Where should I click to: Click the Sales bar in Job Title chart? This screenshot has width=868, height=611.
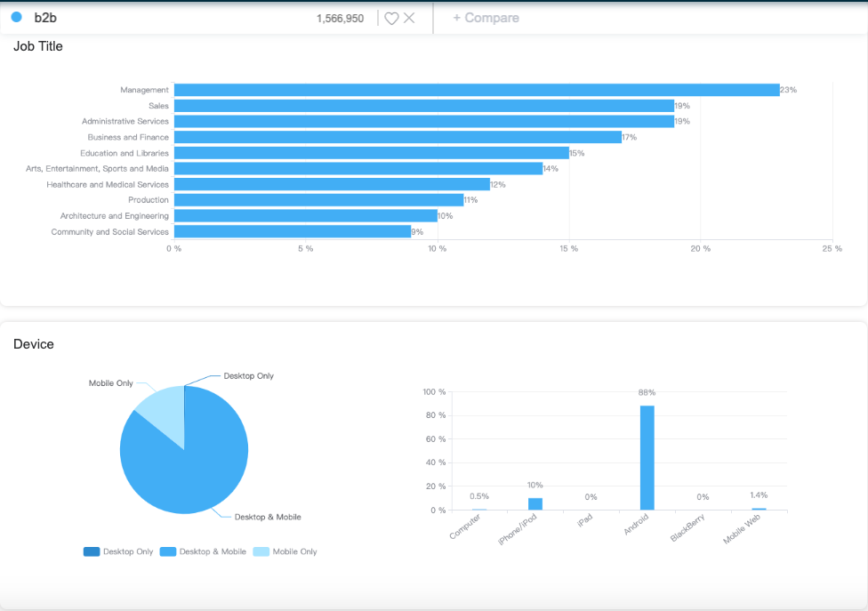click(x=424, y=106)
